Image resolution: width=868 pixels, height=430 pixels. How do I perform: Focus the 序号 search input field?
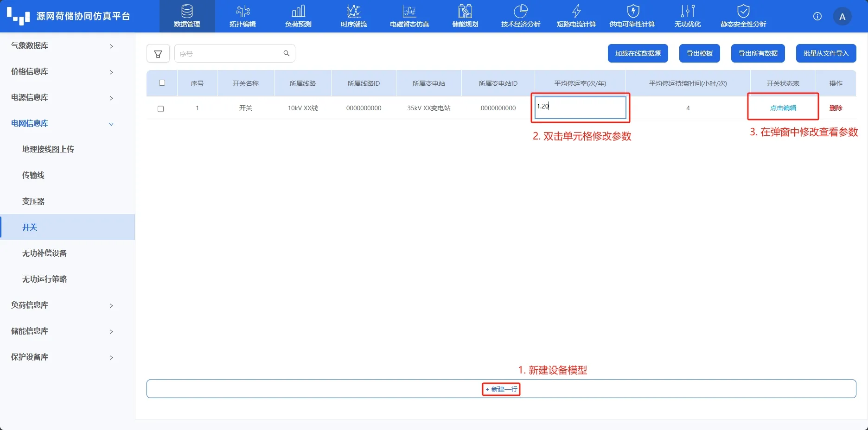(x=235, y=53)
